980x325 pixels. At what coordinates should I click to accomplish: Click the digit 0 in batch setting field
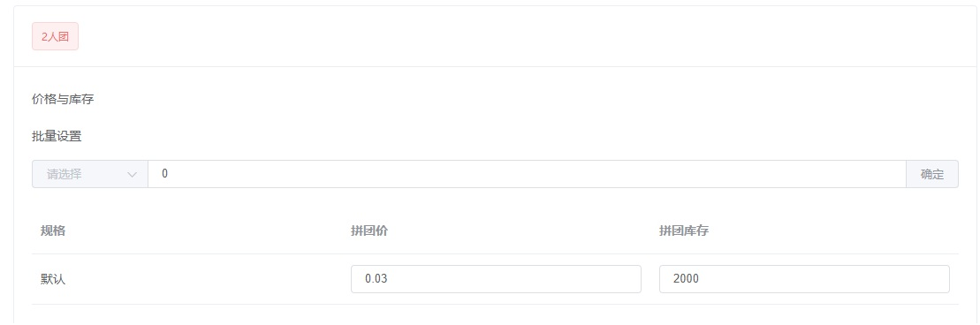(x=164, y=174)
